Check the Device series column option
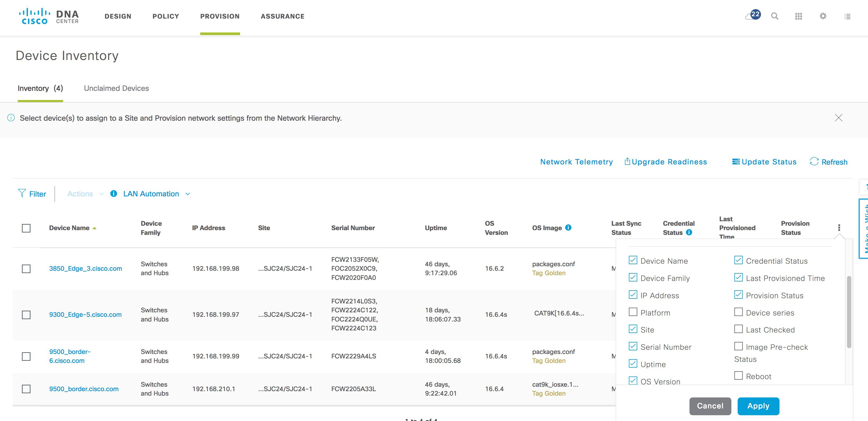Image resolution: width=868 pixels, height=421 pixels. point(738,312)
